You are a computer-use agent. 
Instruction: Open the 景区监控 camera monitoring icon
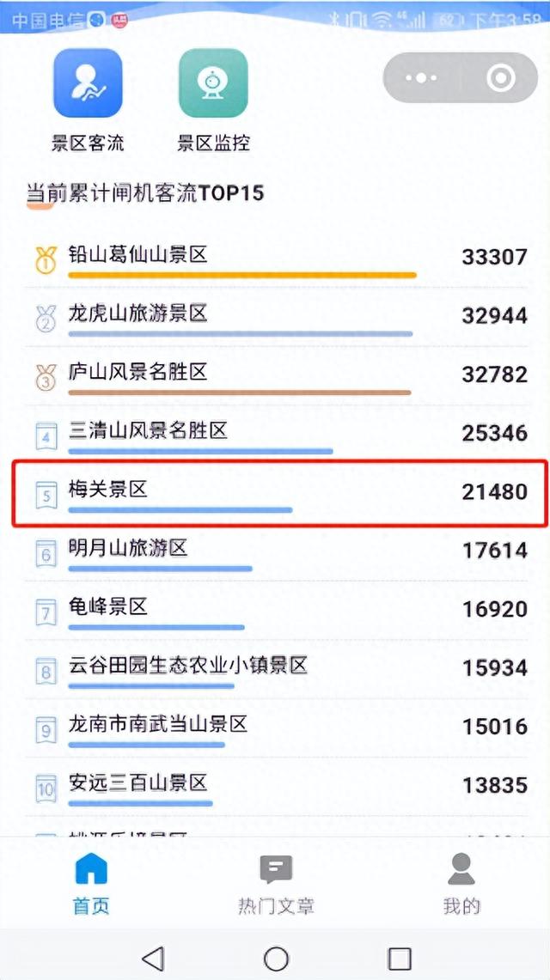pos(213,83)
